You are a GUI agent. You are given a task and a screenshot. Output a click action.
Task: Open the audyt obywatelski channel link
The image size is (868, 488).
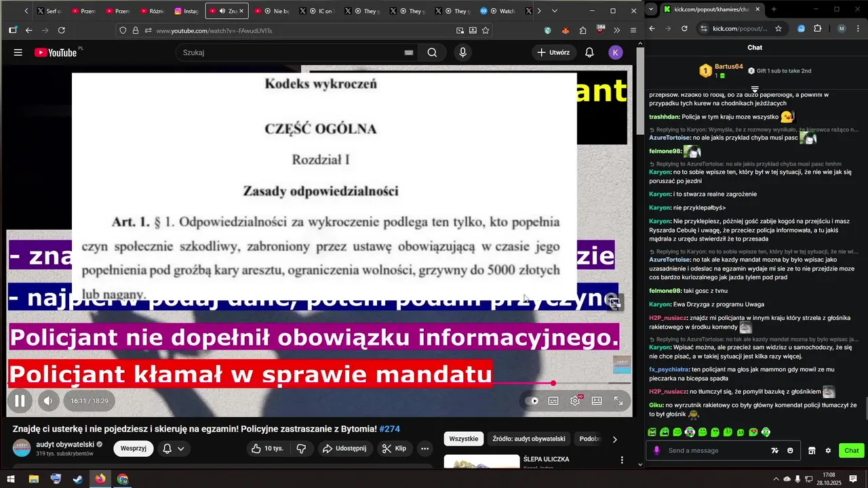65,444
